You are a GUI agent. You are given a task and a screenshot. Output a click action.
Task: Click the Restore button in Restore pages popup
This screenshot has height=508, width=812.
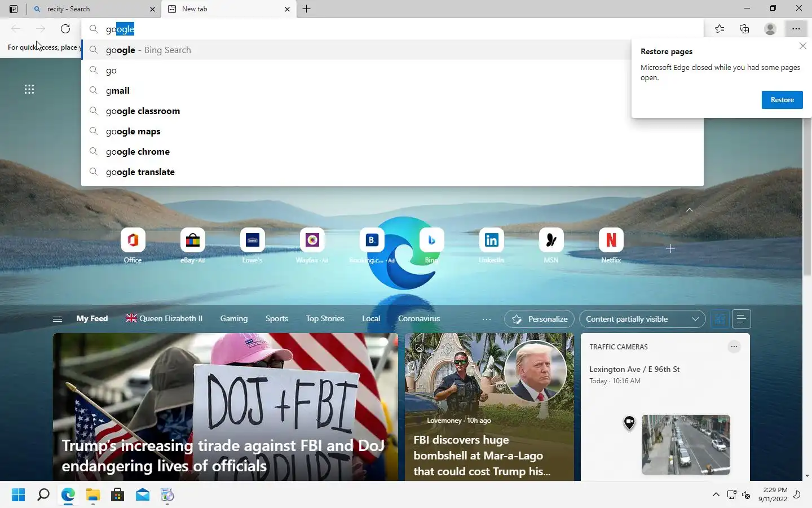pyautogui.click(x=782, y=100)
